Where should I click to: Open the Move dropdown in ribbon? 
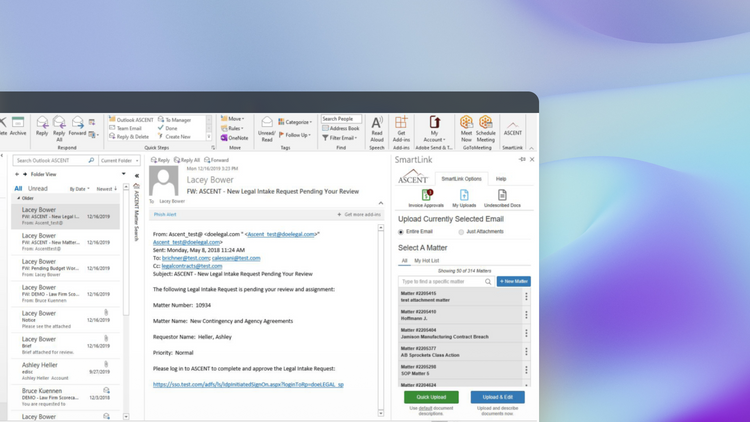click(x=232, y=119)
